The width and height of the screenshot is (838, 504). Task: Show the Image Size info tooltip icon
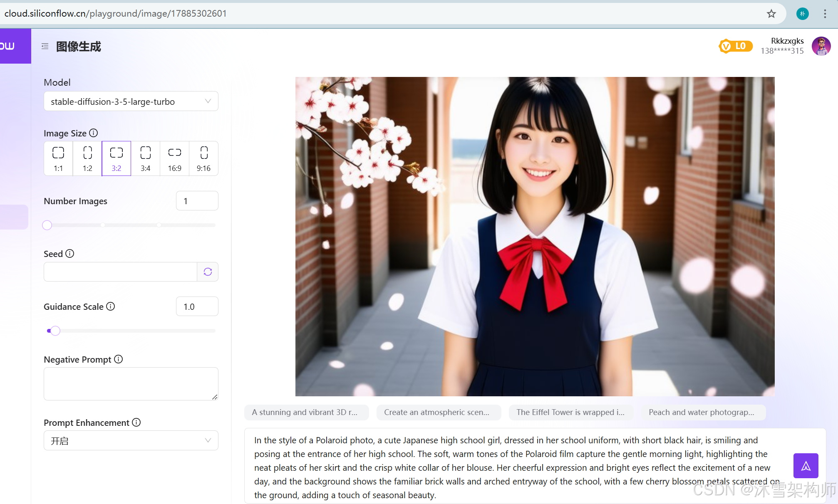point(94,133)
